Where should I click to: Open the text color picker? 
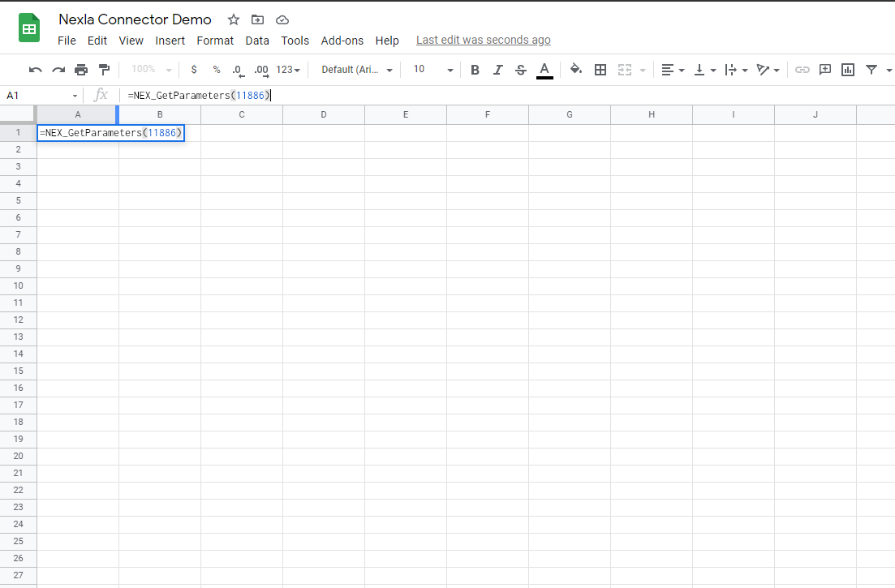pyautogui.click(x=544, y=70)
